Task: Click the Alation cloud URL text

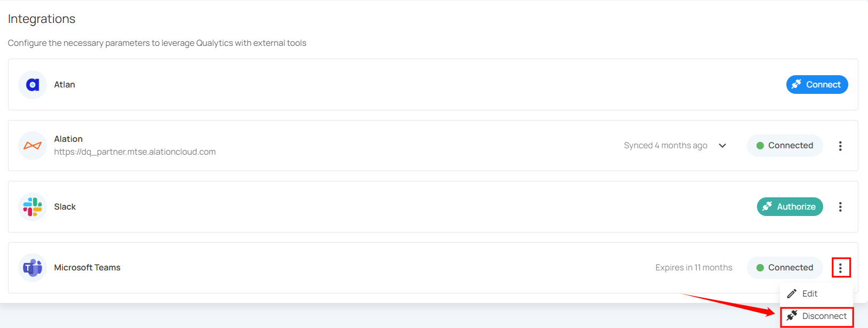Action: (x=135, y=152)
